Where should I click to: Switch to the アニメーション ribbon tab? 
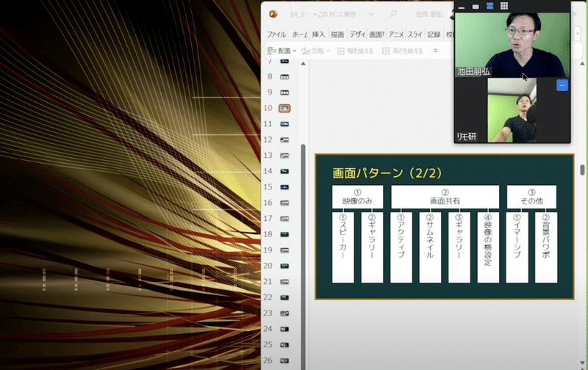[x=395, y=35]
